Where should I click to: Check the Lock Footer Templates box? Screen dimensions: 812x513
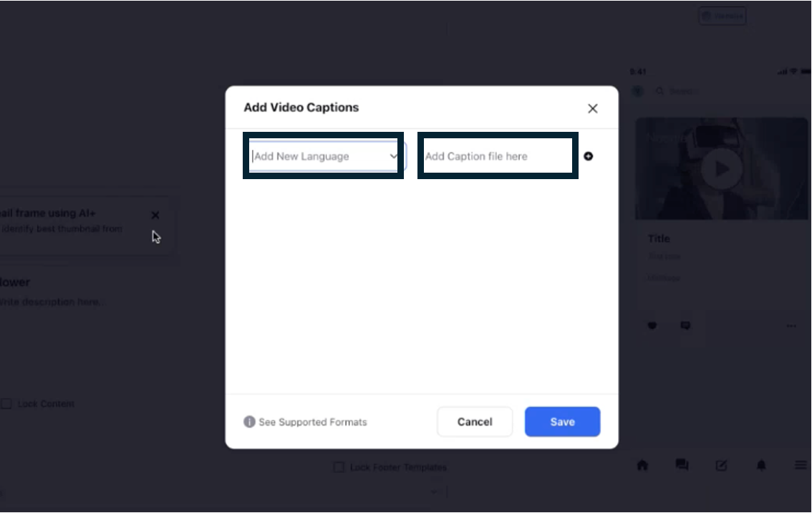click(339, 467)
